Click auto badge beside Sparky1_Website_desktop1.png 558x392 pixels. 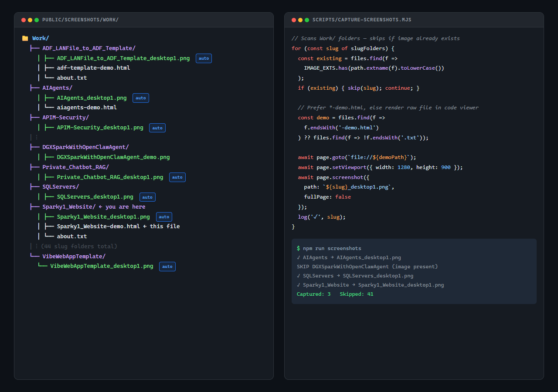(x=164, y=217)
